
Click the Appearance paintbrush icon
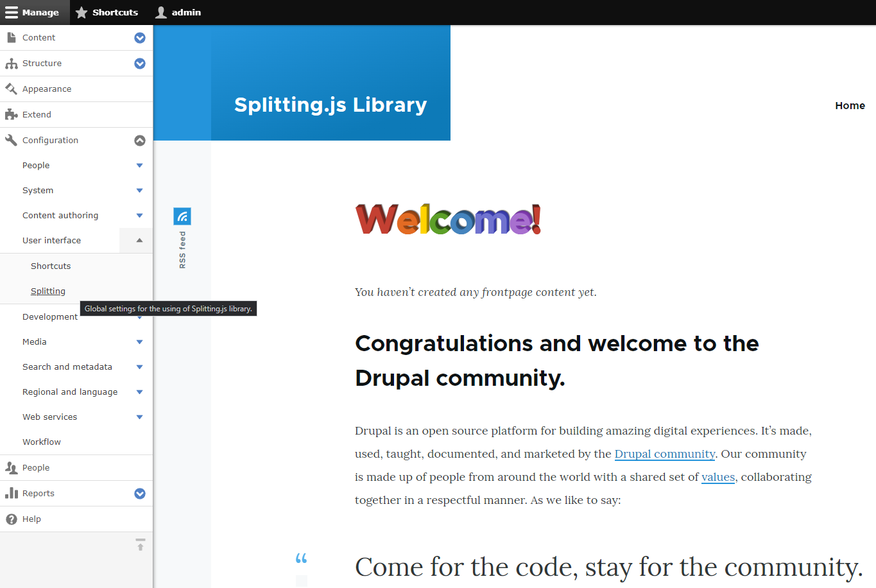pyautogui.click(x=11, y=89)
